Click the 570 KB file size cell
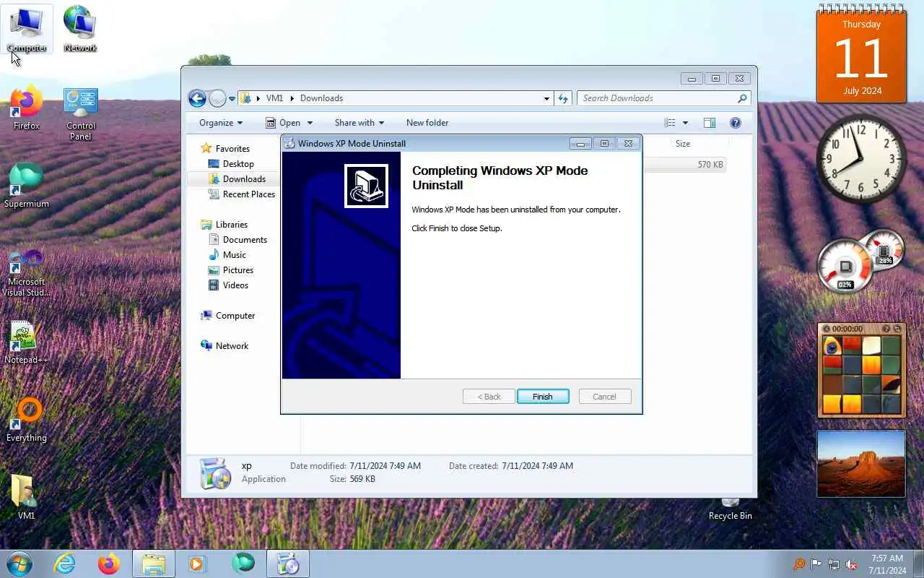 [710, 165]
